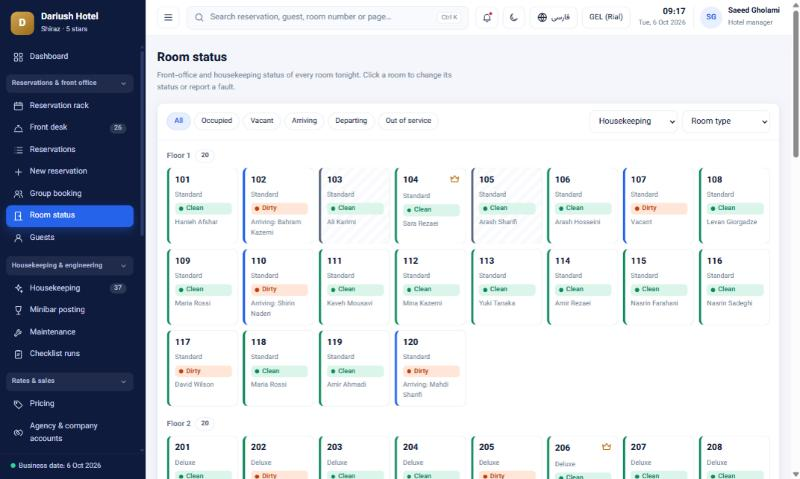Click guest name Kaveh Mousavi
This screenshot has width=800, height=479.
[349, 304]
